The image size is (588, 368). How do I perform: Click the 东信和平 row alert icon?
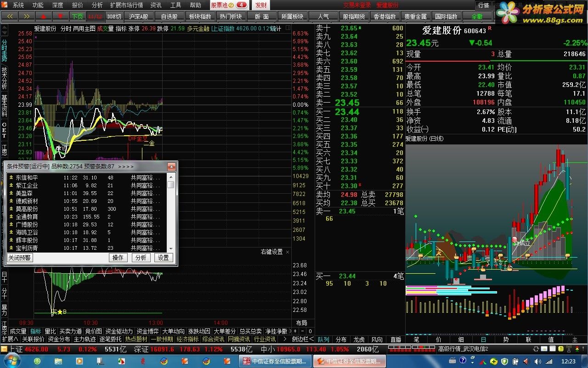11,178
